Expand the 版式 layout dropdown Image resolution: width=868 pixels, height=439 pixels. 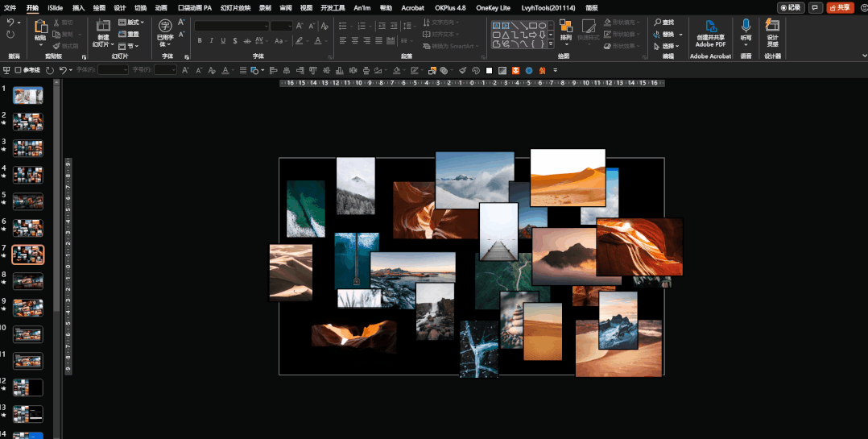click(x=131, y=22)
